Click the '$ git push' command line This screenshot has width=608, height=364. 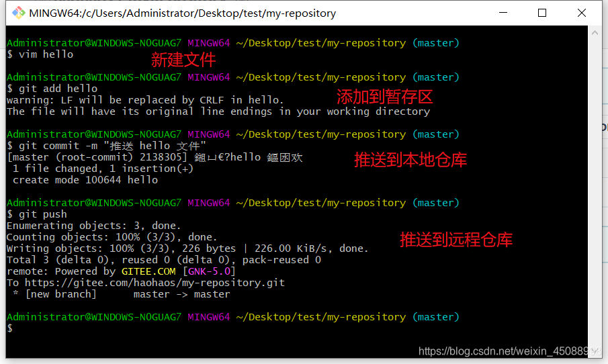pyautogui.click(x=37, y=214)
